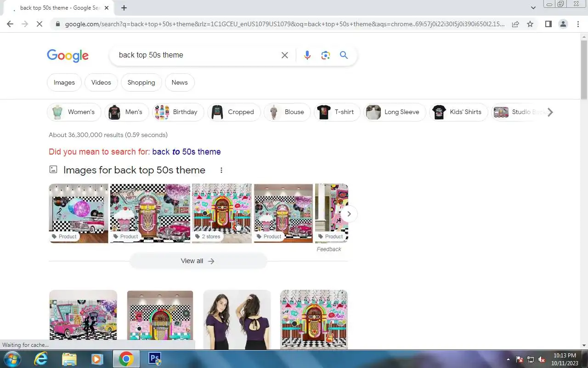The height and width of the screenshot is (368, 588).
Task: Open the Windows Start menu
Action: (x=11, y=359)
